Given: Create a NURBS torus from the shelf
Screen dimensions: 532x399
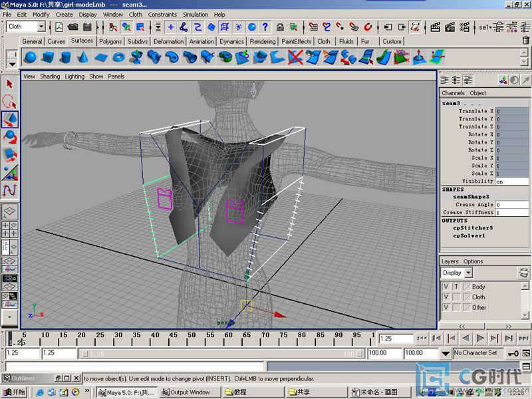Looking at the screenshot, I should tap(118, 57).
